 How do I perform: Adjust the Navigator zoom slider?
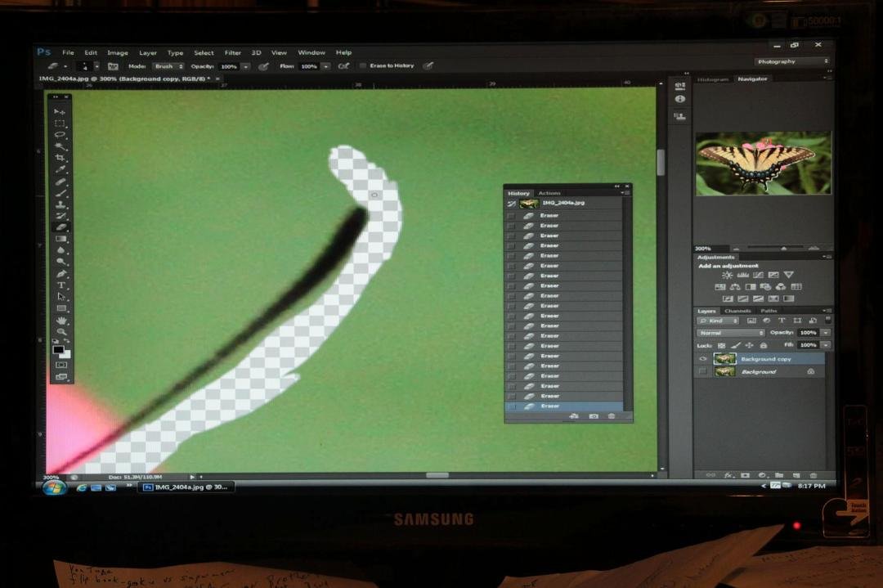(x=783, y=249)
